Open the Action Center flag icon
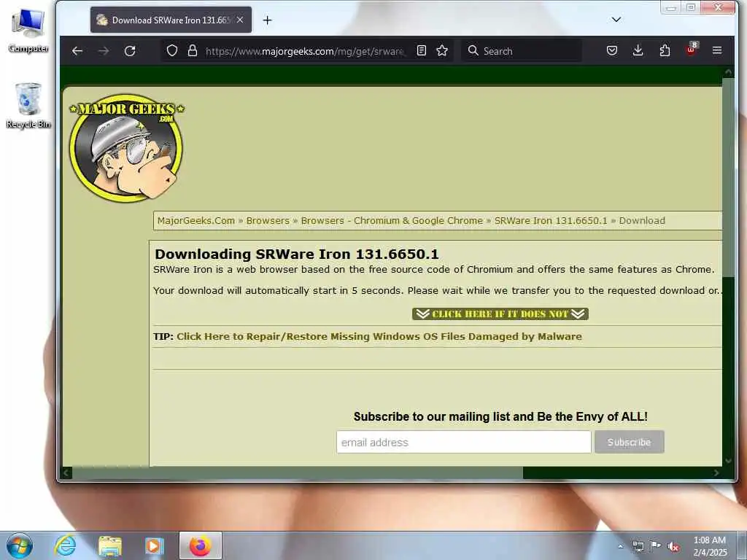Screen dimensions: 747x560 (656, 546)
